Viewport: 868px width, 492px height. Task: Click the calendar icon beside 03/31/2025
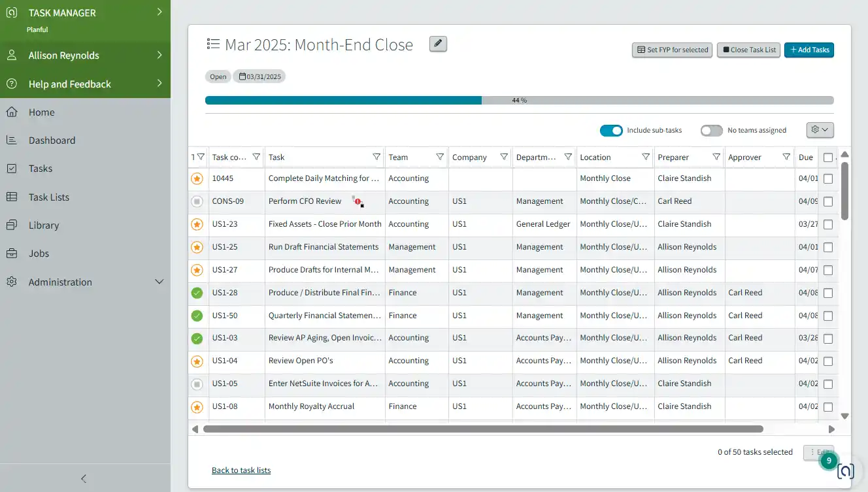tap(242, 76)
